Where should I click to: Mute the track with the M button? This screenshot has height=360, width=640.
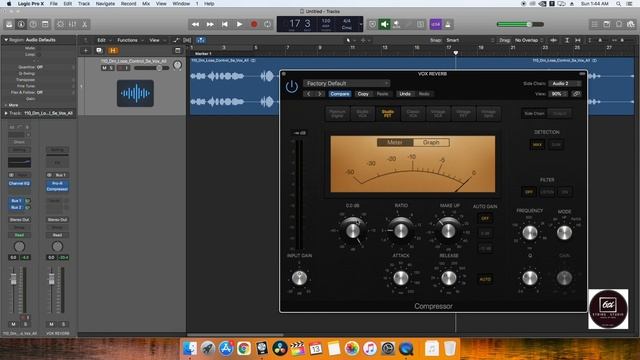tap(104, 68)
